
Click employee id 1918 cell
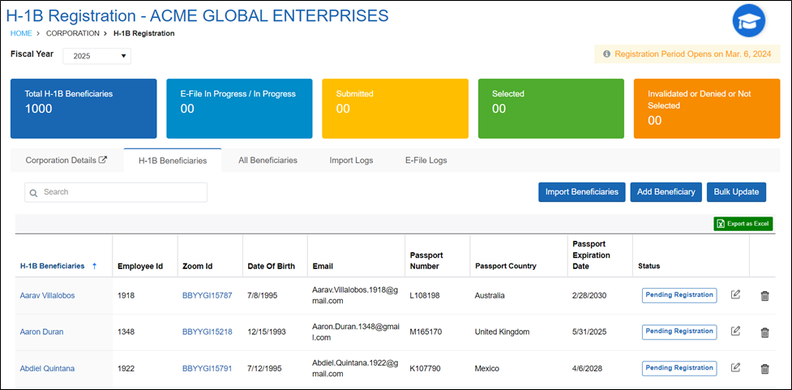click(126, 296)
